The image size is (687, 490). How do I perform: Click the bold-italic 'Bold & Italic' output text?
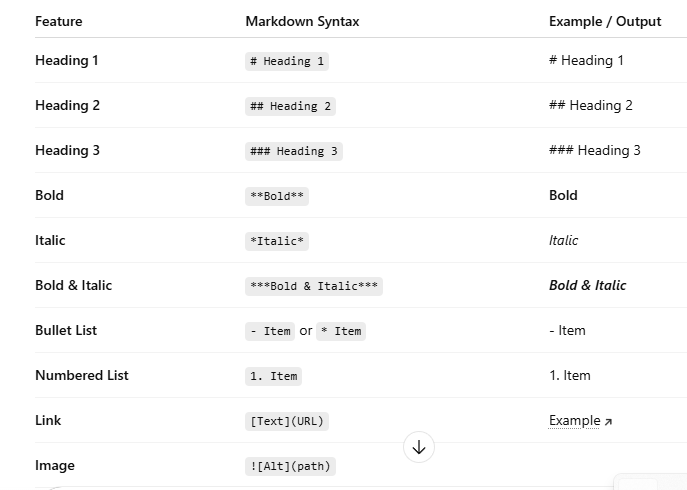tap(587, 286)
